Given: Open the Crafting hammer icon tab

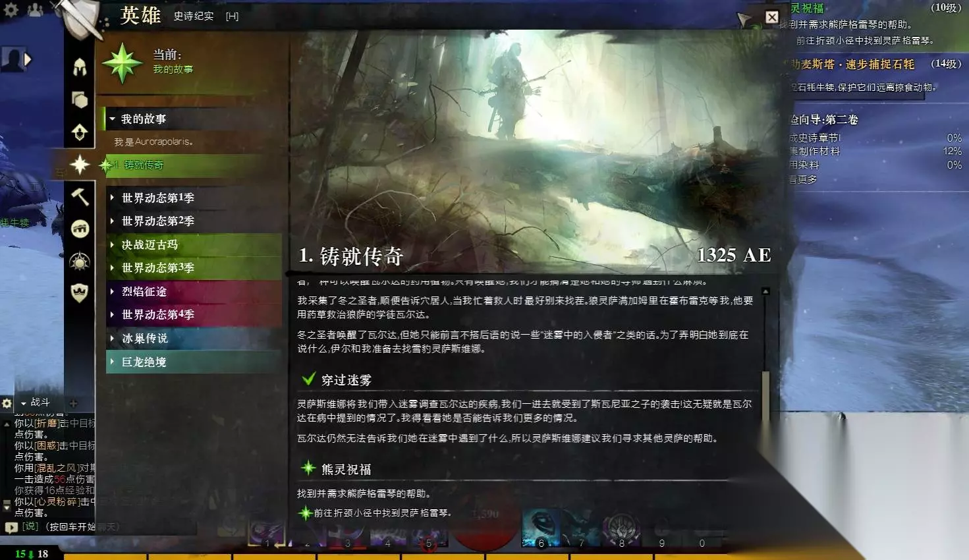Looking at the screenshot, I should [80, 196].
